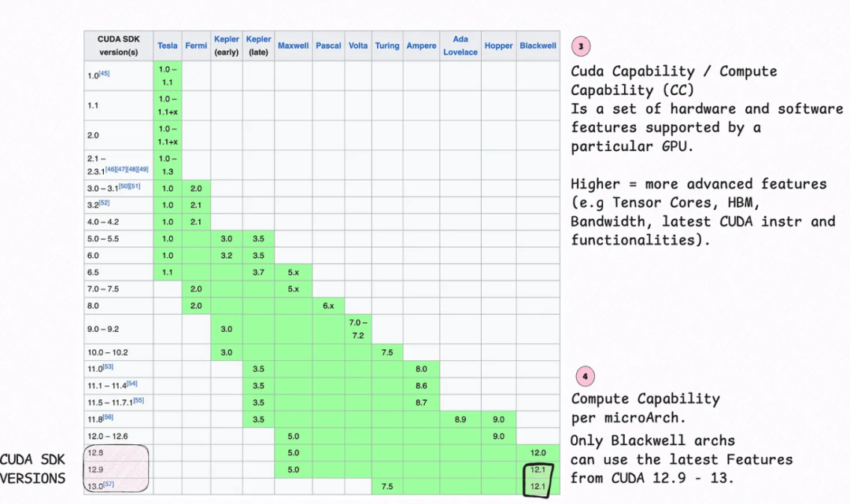Open footnote [53] beside SDK 11.0
The image size is (850, 504).
(108, 366)
